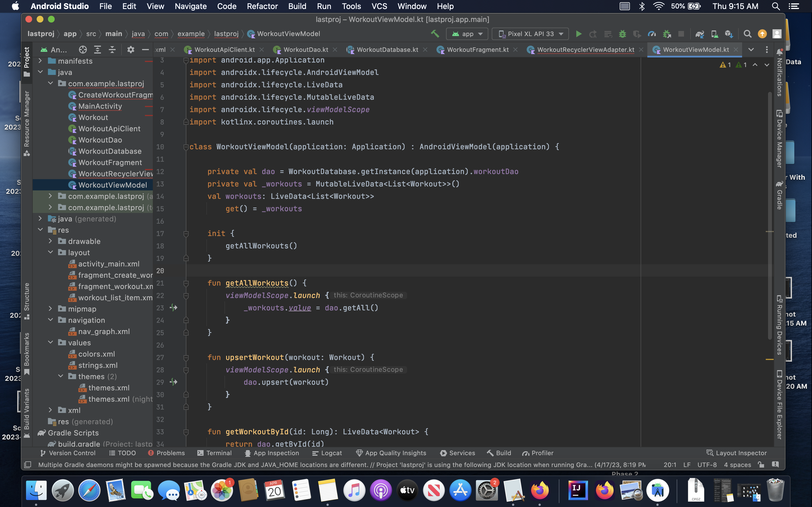The width and height of the screenshot is (812, 507).
Task: Toggle the Project tool window tab
Action: pyautogui.click(x=27, y=61)
